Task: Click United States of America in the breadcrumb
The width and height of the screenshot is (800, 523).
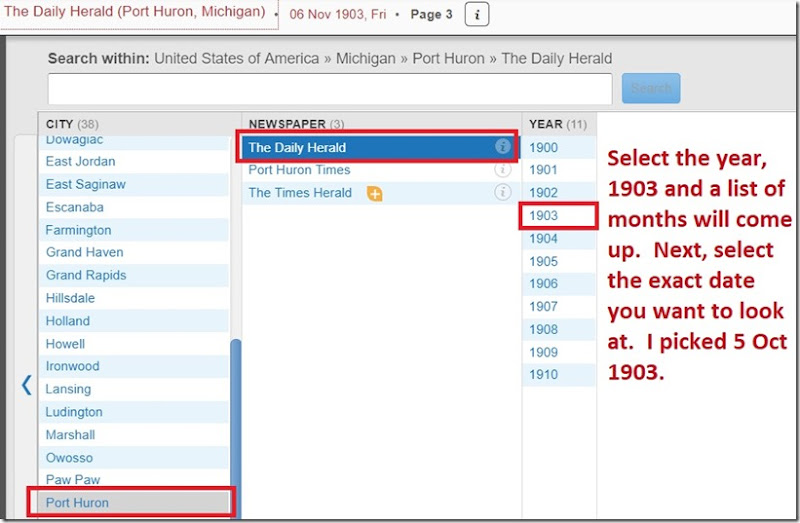Action: 237,59
